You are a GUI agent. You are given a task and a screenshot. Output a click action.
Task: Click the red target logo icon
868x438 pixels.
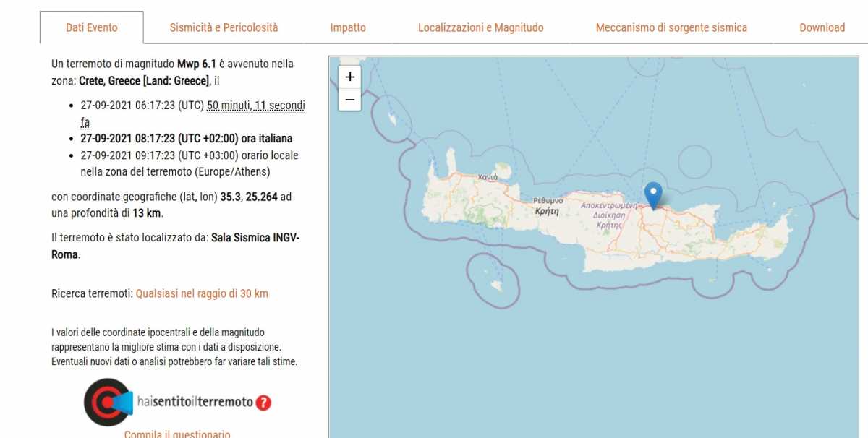coord(106,401)
